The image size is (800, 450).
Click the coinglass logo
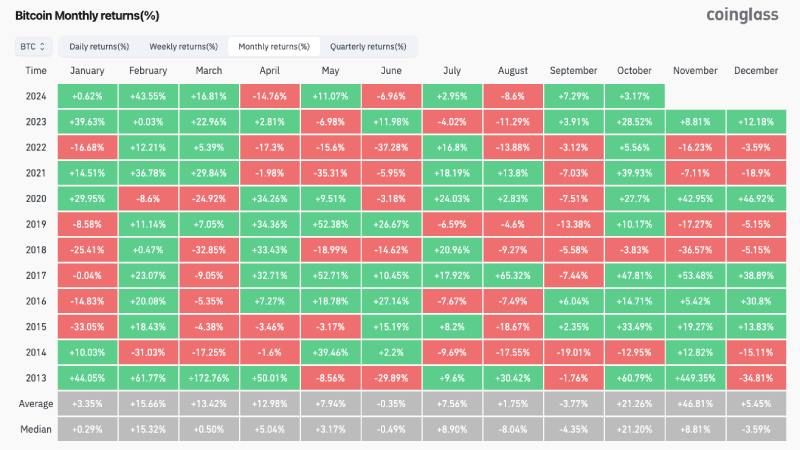pyautogui.click(x=742, y=15)
